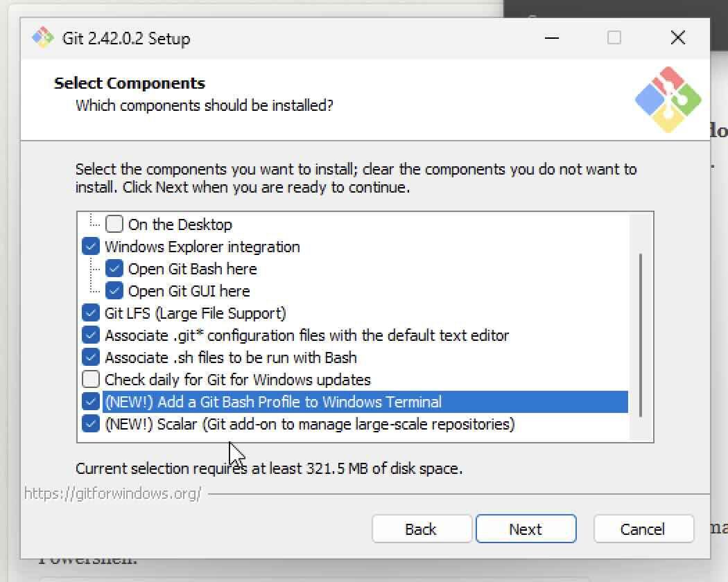Uncheck Add Git Bash Profile to Windows Terminal
This screenshot has width=728, height=582.
[x=90, y=401]
